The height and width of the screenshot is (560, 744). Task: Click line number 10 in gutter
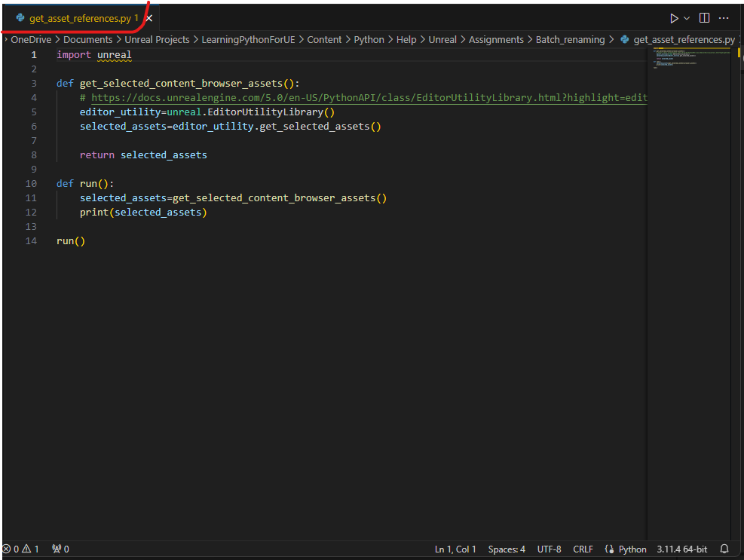(31, 184)
